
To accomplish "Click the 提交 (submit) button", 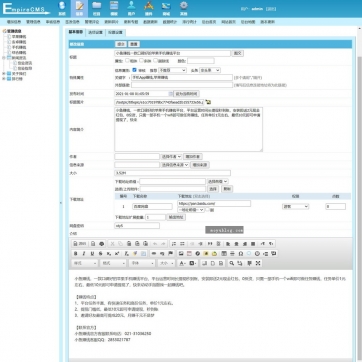I will coord(121,44).
